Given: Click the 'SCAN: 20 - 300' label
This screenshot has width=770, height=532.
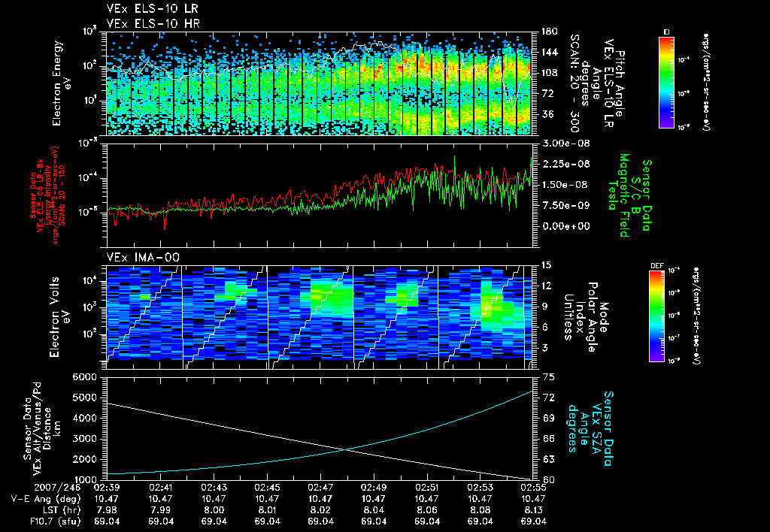Looking at the screenshot, I should coord(574,83).
